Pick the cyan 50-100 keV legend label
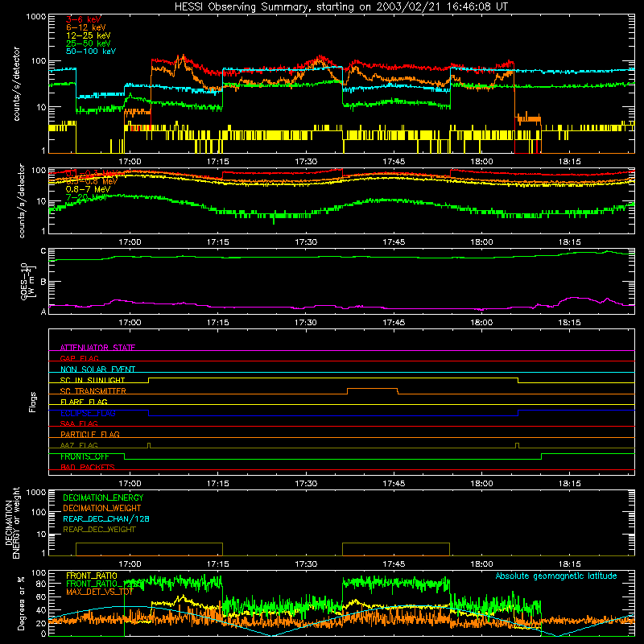Image resolution: width=644 pixels, height=644 pixels. coord(91,52)
